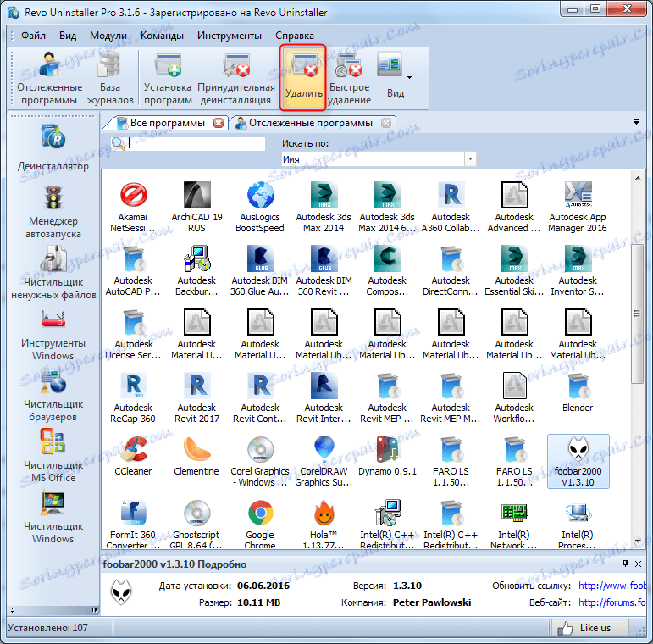Switch to Отслеженные программы tab
This screenshot has height=644, width=653.
tap(310, 123)
